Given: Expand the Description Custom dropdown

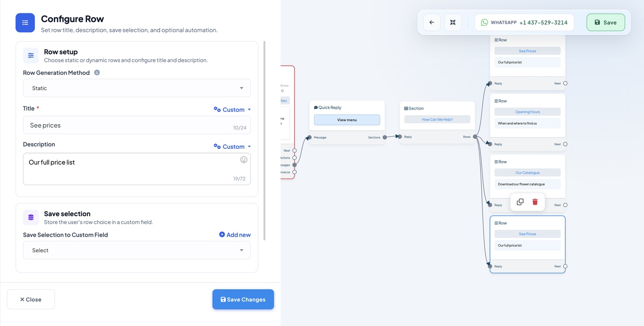Looking at the screenshot, I should pos(232,147).
